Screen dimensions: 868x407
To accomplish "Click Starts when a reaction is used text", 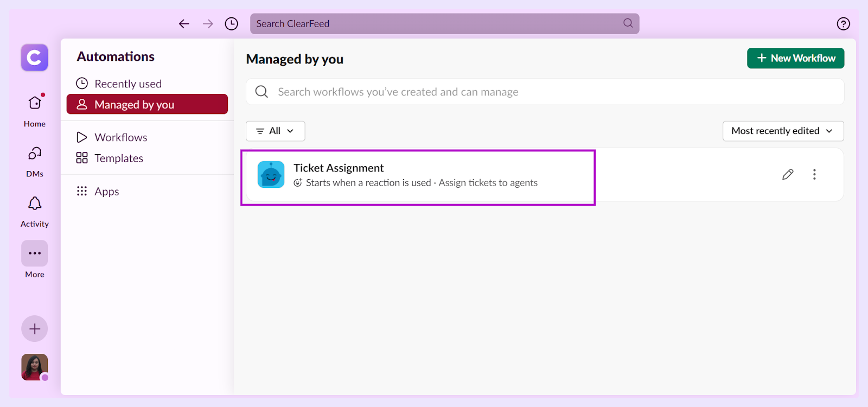I will [x=368, y=183].
